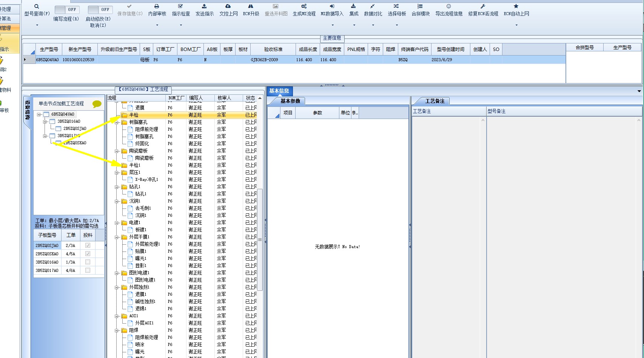
Task: Click the 主要信息 group header
Action: click(x=332, y=38)
